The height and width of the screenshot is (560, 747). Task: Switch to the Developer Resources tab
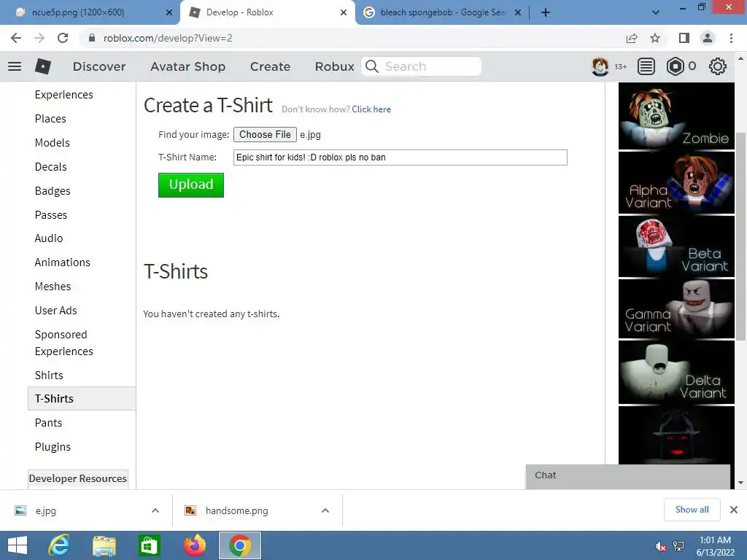(x=78, y=478)
